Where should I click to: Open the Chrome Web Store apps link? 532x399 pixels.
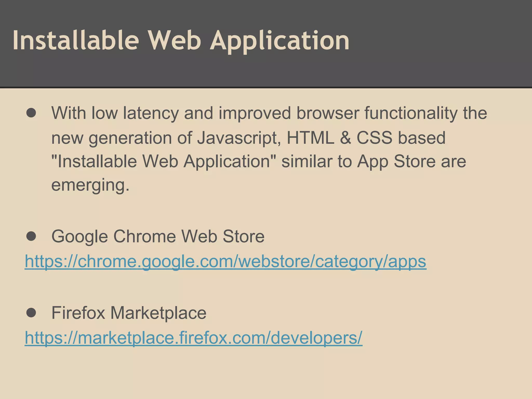click(x=225, y=261)
